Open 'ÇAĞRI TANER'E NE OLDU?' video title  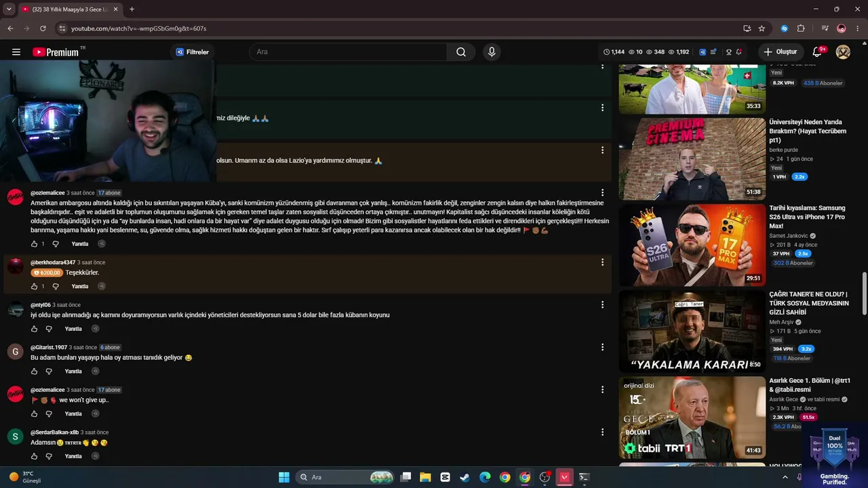pos(809,303)
